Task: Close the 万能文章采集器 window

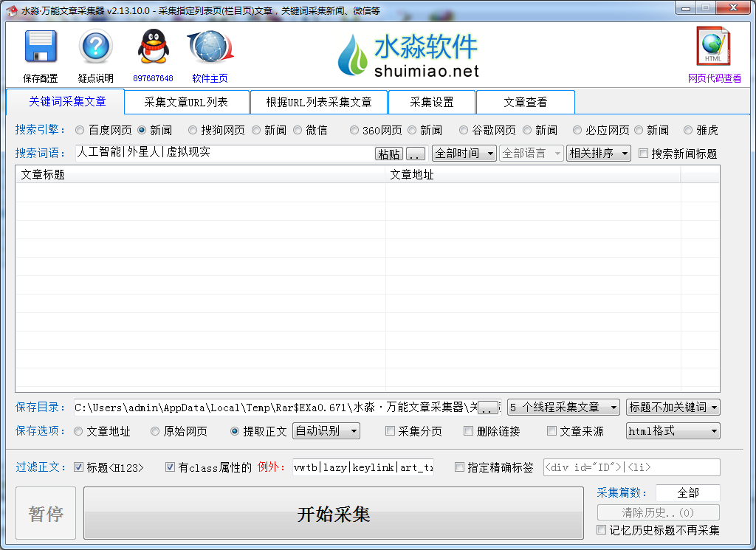Action: click(x=733, y=8)
